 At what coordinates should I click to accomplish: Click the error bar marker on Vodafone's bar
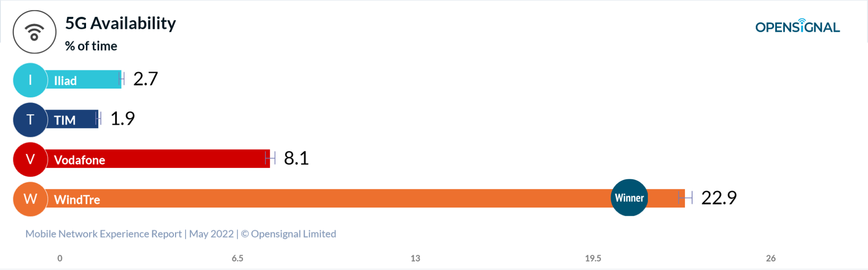(x=270, y=158)
